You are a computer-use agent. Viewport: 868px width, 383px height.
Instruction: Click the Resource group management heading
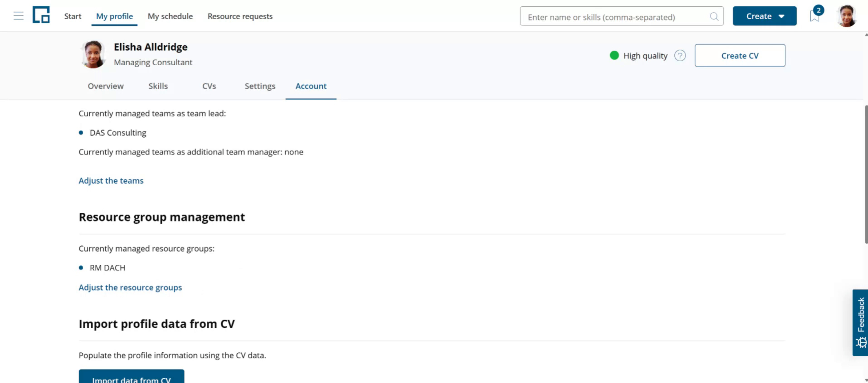(162, 217)
